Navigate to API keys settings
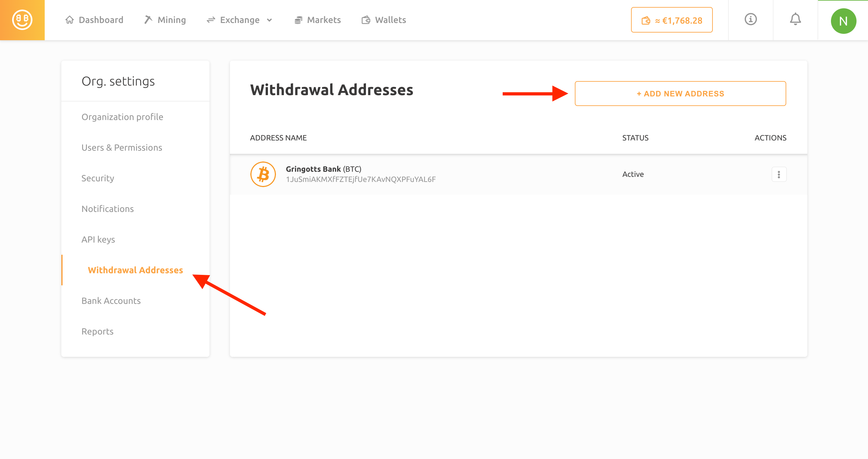The image size is (868, 459). click(98, 239)
